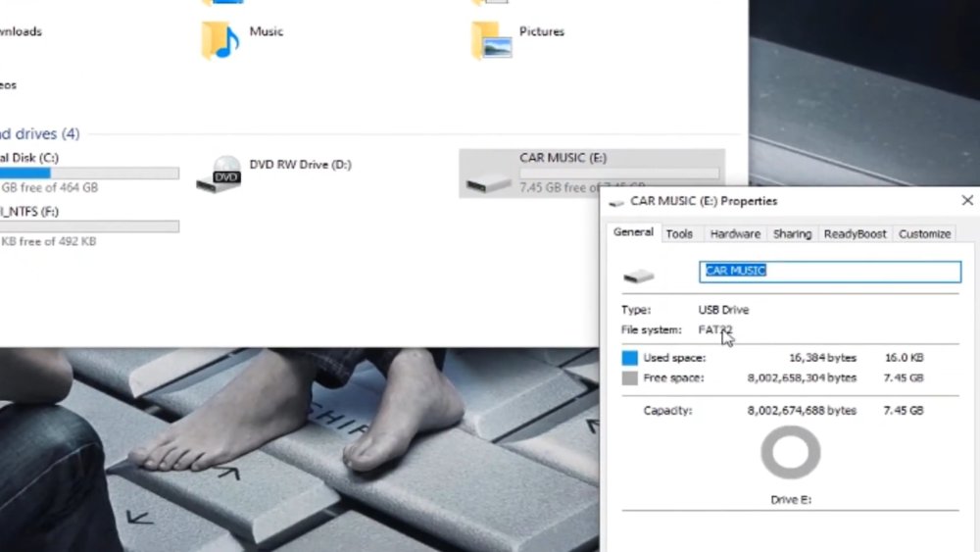Image resolution: width=980 pixels, height=552 pixels.
Task: Click the Music folder label
Action: pyautogui.click(x=266, y=31)
